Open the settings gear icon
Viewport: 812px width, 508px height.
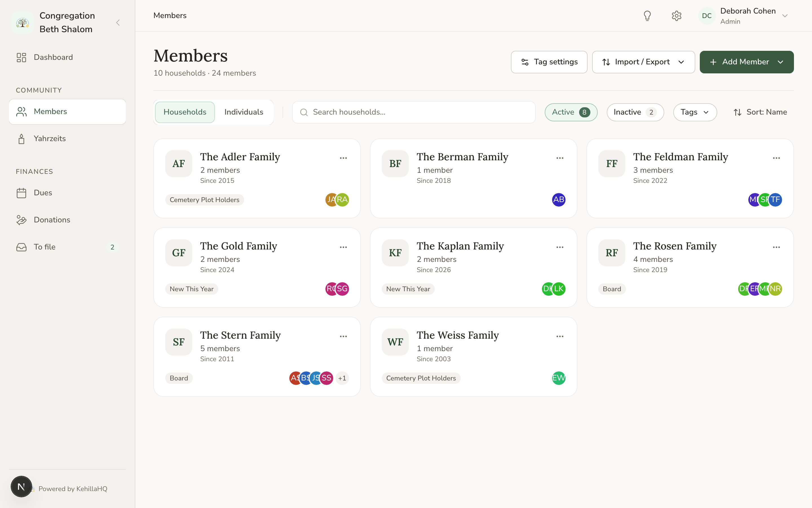pyautogui.click(x=676, y=16)
